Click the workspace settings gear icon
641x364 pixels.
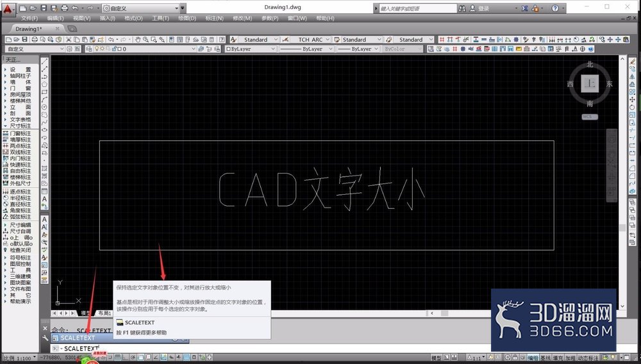coord(69,49)
